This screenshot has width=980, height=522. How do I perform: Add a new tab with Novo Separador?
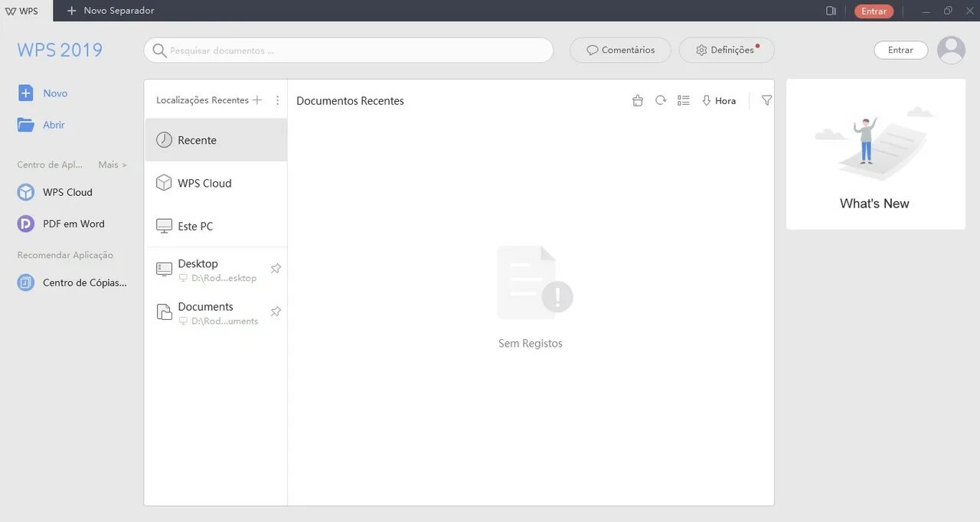pos(110,11)
